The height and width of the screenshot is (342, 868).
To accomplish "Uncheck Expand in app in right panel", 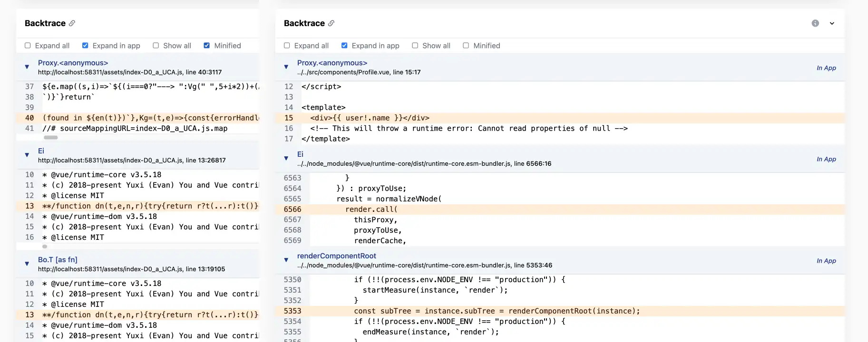I will click(344, 46).
